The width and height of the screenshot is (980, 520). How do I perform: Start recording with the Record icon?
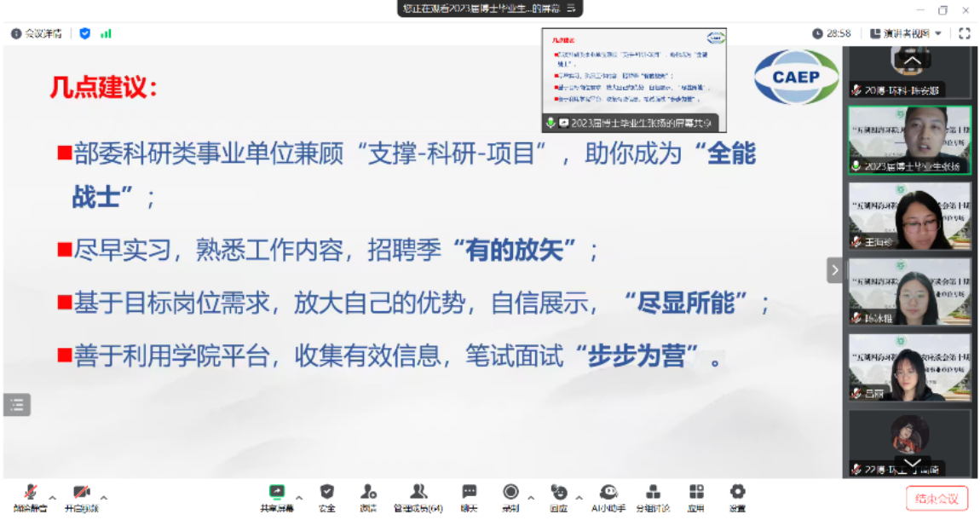(x=510, y=493)
